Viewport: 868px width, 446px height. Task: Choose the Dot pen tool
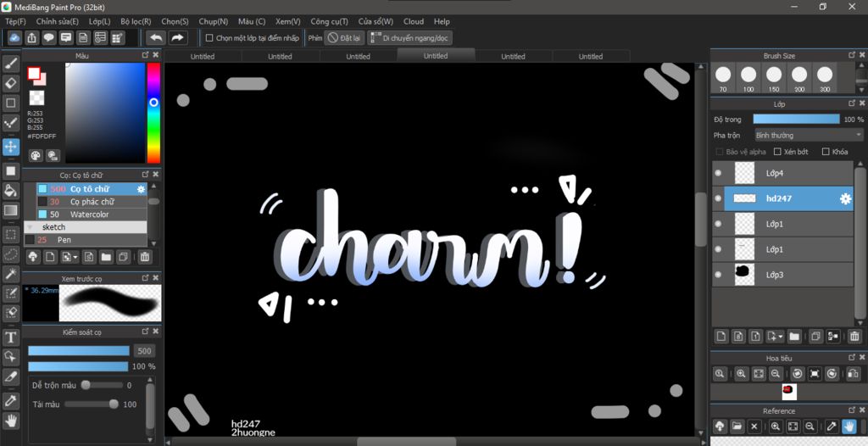(10, 123)
